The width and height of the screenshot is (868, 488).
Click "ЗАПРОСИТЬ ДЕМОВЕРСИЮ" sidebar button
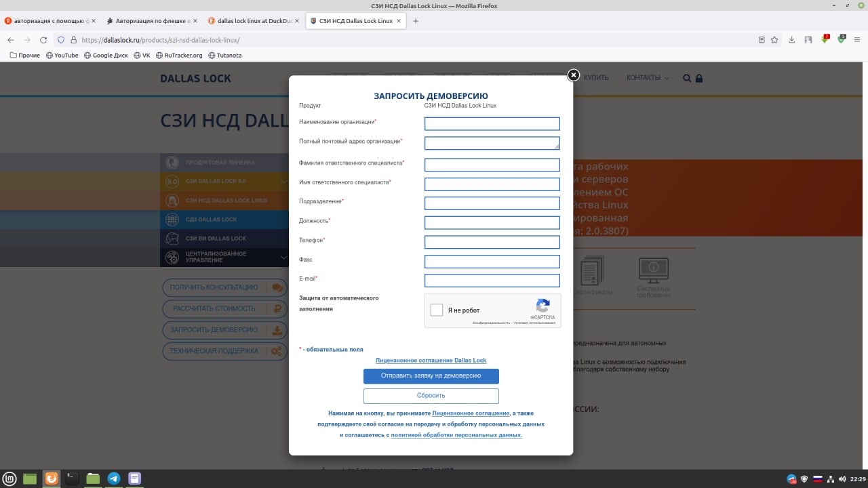click(x=224, y=329)
